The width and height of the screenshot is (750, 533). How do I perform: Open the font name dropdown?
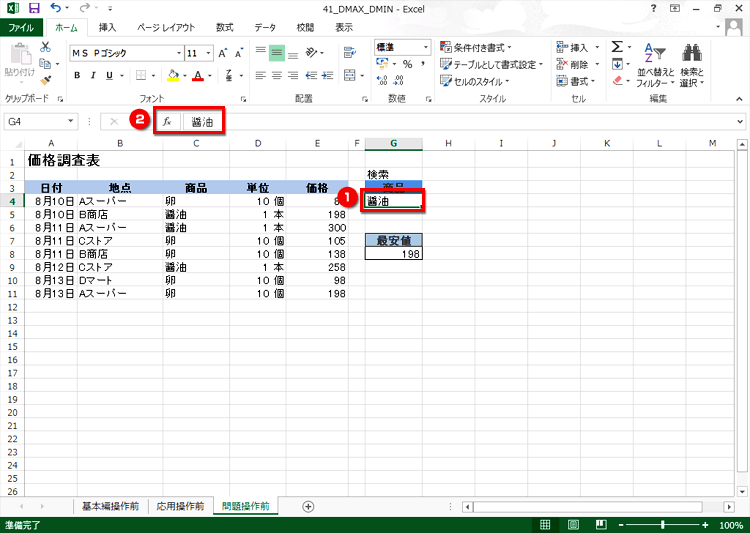pos(179,53)
